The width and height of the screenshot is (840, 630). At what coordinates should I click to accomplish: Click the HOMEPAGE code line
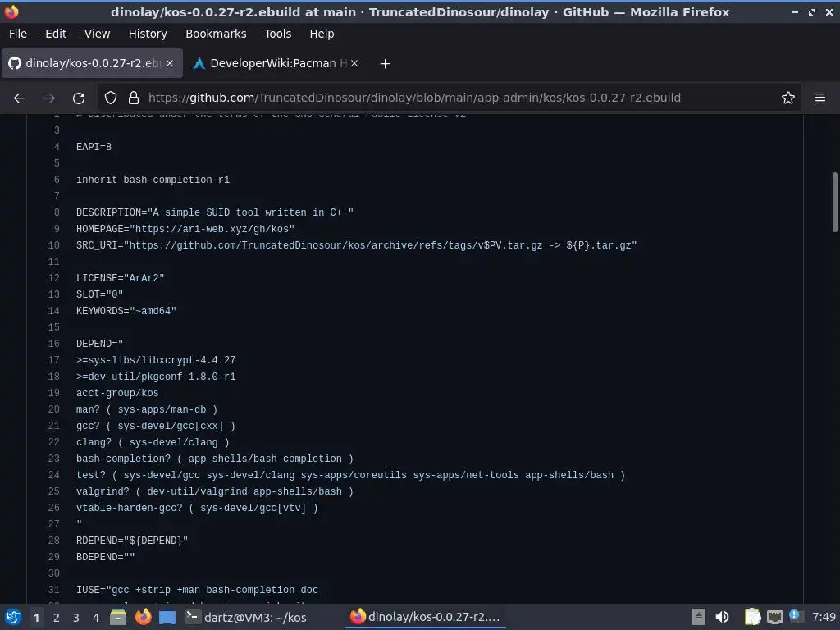click(185, 229)
